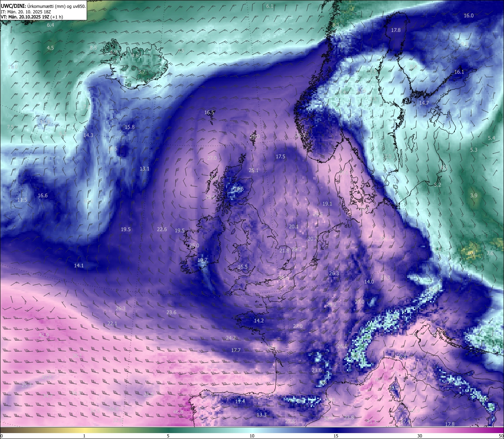Screen dimensions: 504x439
Task: Click the 50 tick on the color scale
Action: point(500,436)
